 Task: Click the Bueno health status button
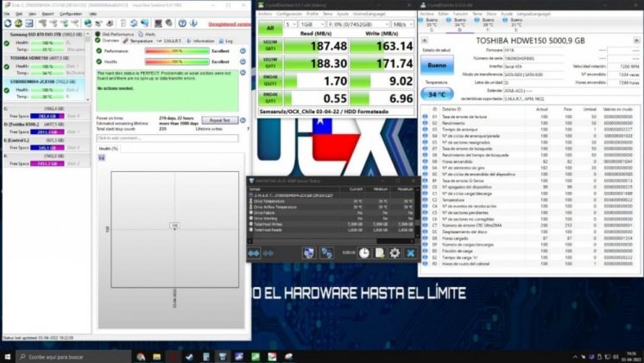tap(437, 66)
